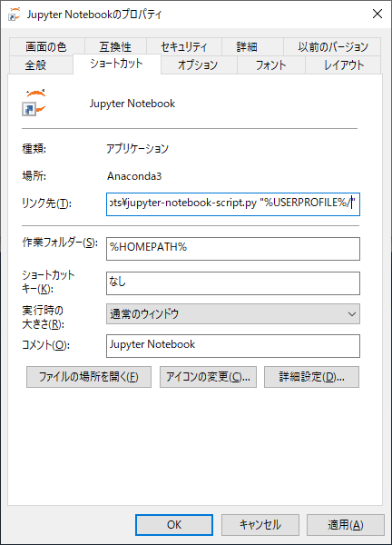This screenshot has width=392, height=545.
Task: Open the 以前のバージョン tab
Action: click(x=332, y=46)
